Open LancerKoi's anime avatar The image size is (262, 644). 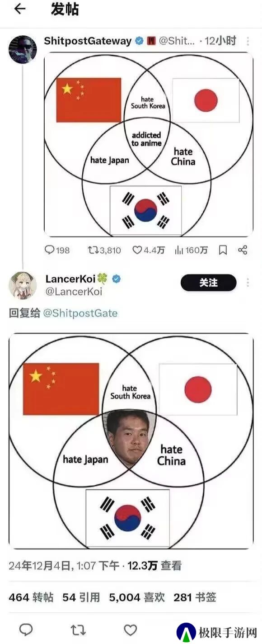(x=23, y=285)
